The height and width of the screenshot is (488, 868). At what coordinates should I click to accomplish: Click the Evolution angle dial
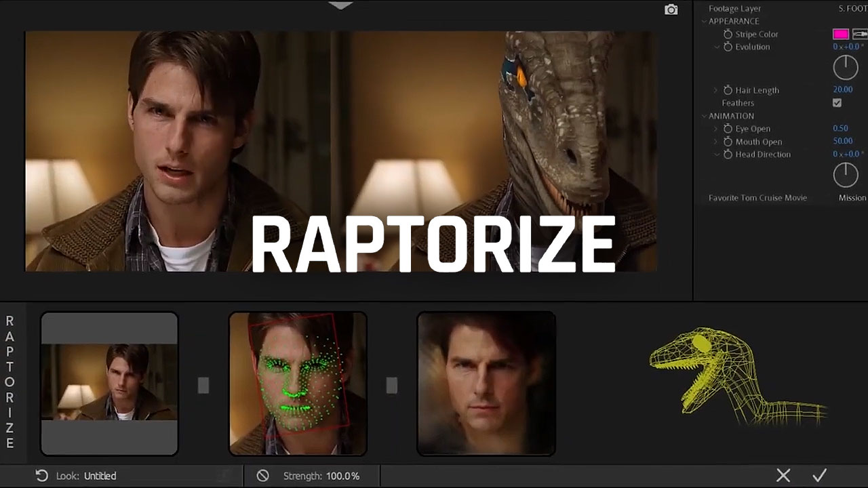(x=846, y=68)
